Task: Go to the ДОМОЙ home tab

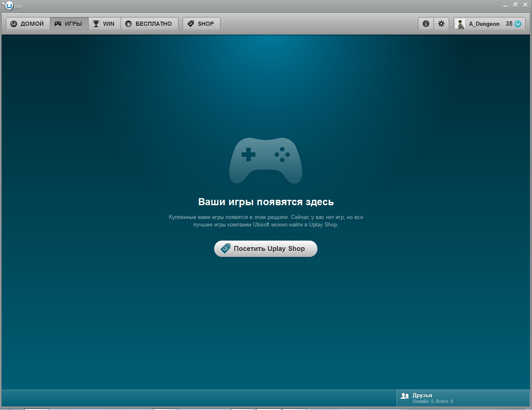Action: pyautogui.click(x=28, y=24)
